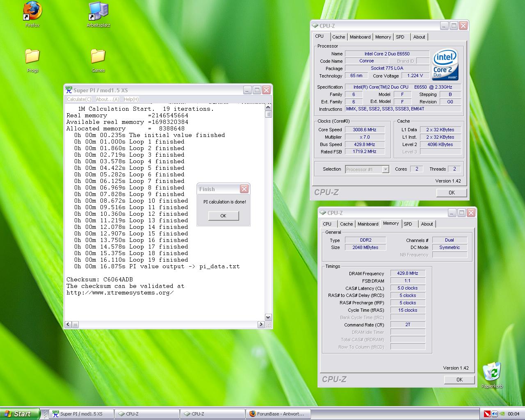Click the red antivirus tray icon
Viewport: 525px width, 420px height.
pyautogui.click(x=487, y=413)
